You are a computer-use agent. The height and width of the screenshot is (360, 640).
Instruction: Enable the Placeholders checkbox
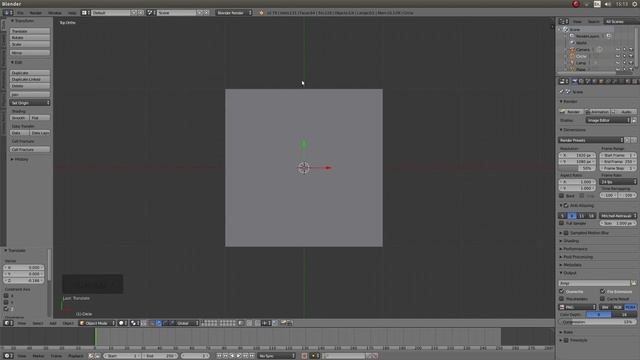(x=562, y=299)
